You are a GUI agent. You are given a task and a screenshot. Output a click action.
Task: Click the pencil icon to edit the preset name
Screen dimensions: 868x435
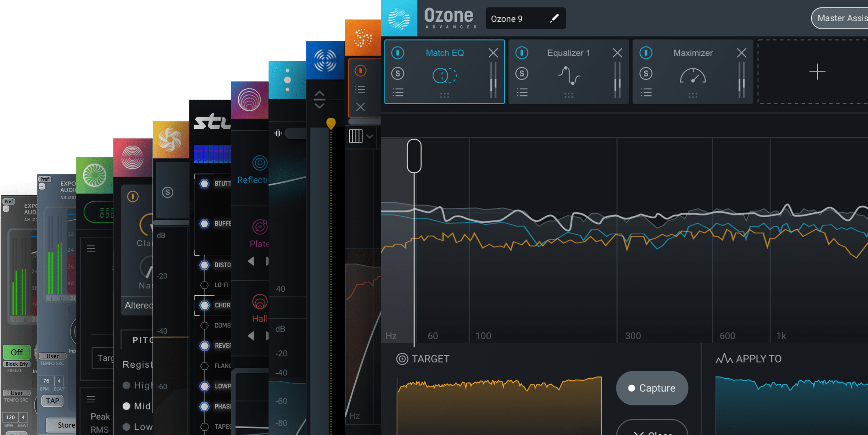point(554,18)
